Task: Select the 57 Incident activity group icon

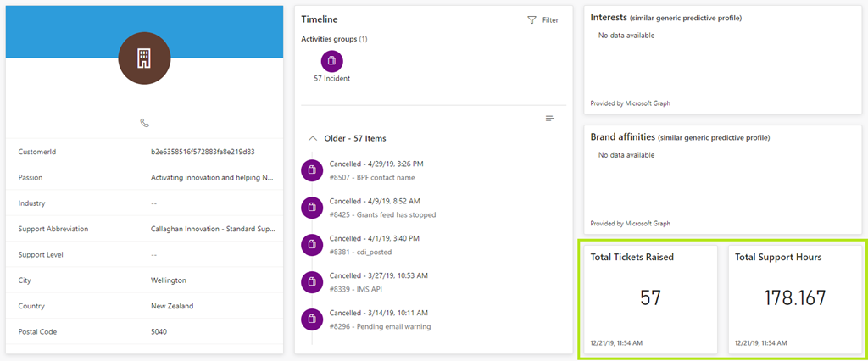Action: (332, 61)
